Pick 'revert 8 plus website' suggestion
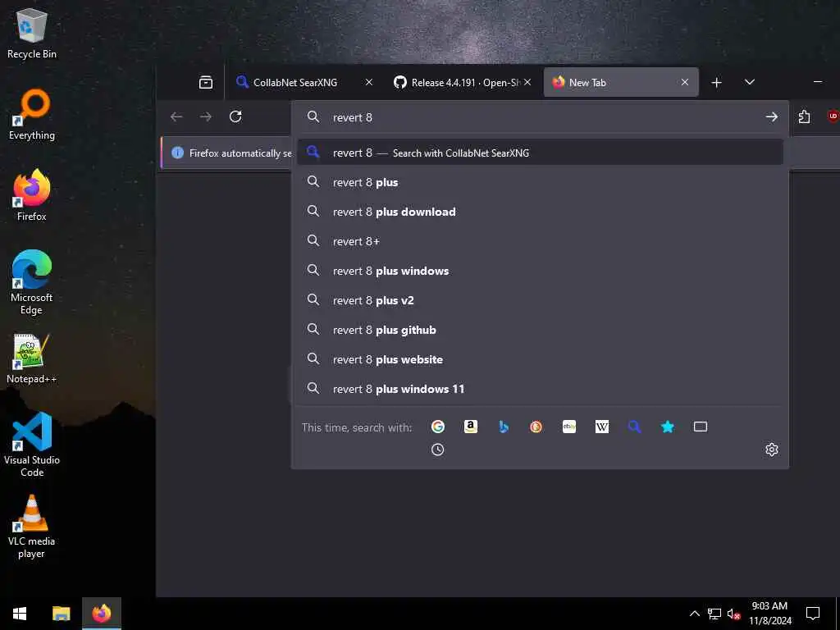The height and width of the screenshot is (630, 840). tap(540, 359)
